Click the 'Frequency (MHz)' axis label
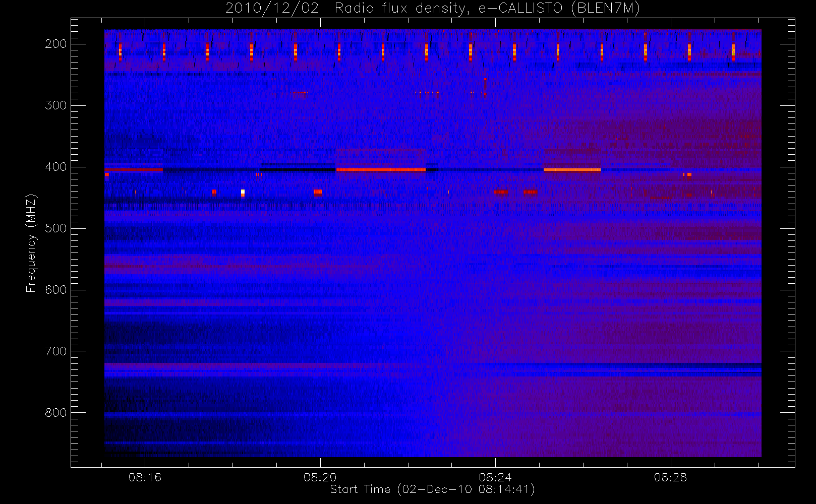Image resolution: width=816 pixels, height=504 pixels. (x=31, y=243)
